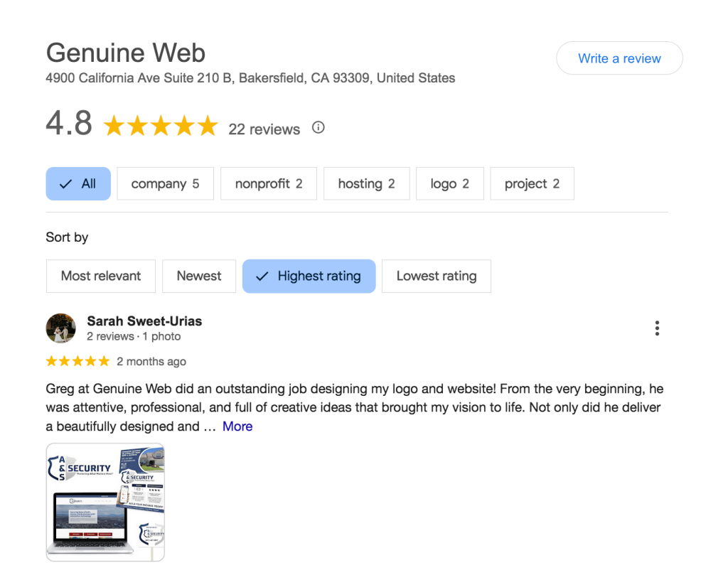Select the Highest rating sort option

coord(309,276)
